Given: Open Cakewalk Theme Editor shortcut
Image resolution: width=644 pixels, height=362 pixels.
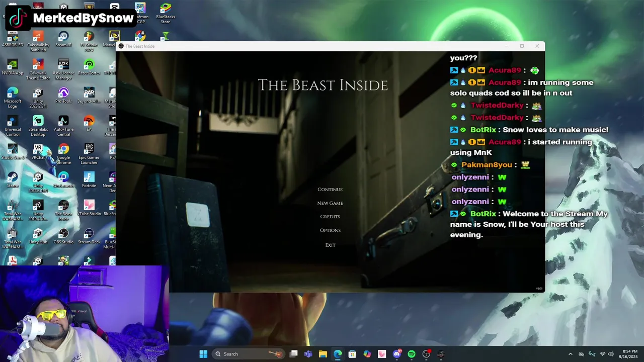Looking at the screenshot, I should 38,69.
